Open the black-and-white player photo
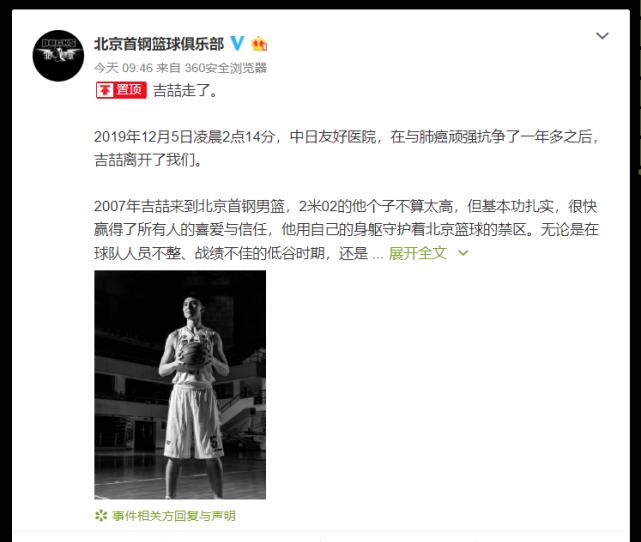The height and width of the screenshot is (542, 641). [x=180, y=384]
